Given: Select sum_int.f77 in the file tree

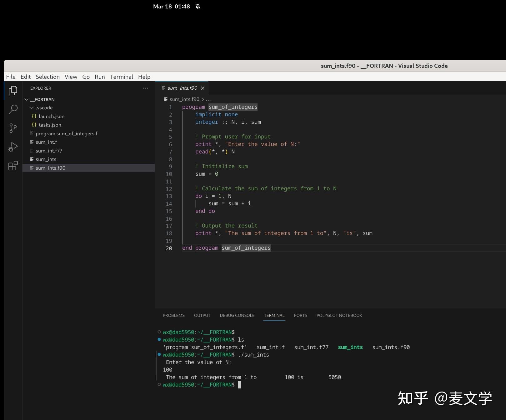Looking at the screenshot, I should click(49, 151).
